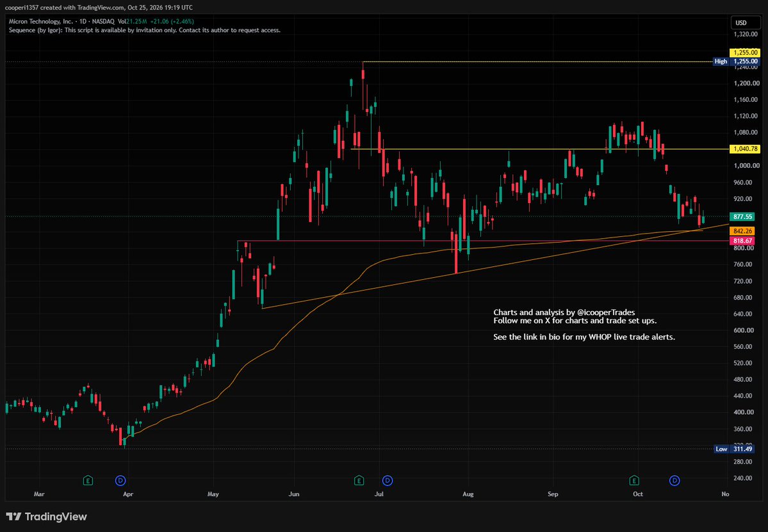Open the earnings E marker in late June

359,481
